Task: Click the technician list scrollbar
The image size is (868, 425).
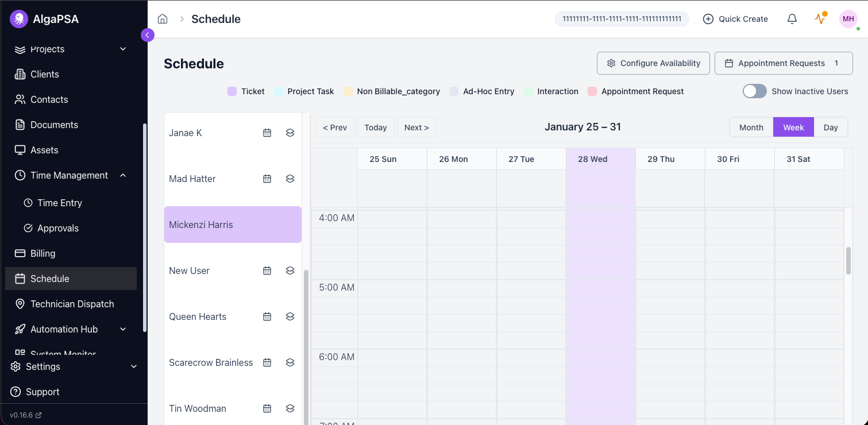Action: (x=306, y=347)
